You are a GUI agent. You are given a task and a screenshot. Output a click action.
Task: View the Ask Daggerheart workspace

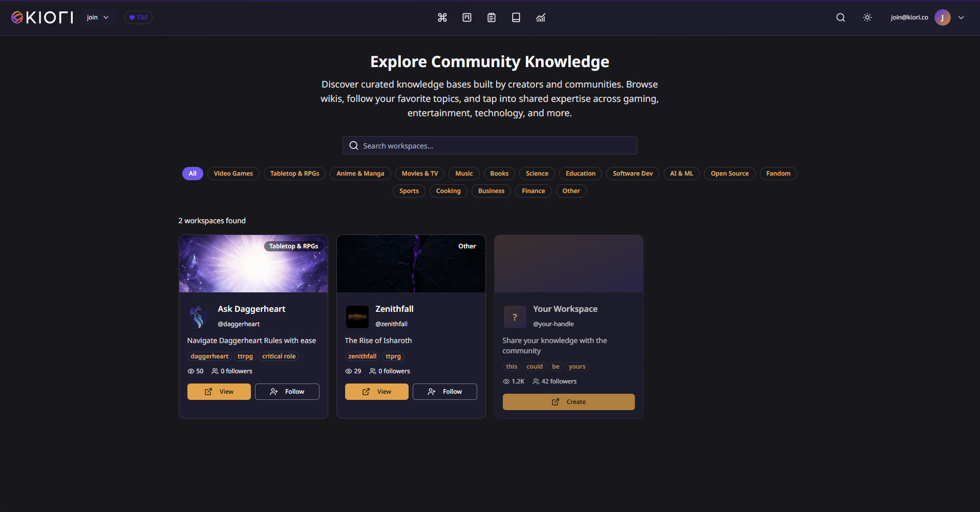point(219,392)
